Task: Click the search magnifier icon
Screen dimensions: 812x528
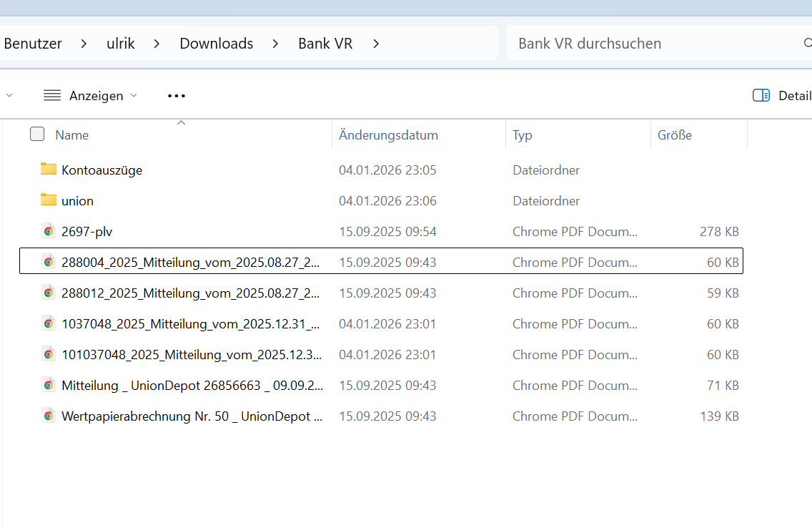Action: (807, 43)
